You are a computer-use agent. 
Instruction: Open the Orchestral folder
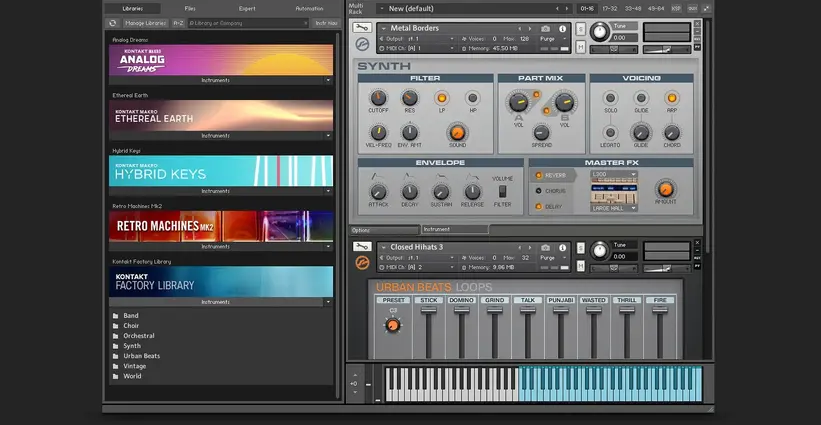coord(139,335)
